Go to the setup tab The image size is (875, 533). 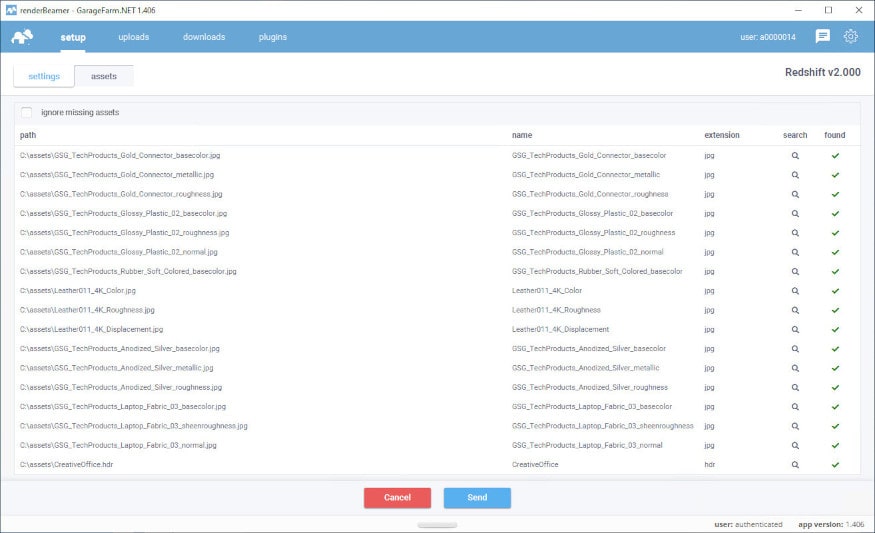point(73,37)
